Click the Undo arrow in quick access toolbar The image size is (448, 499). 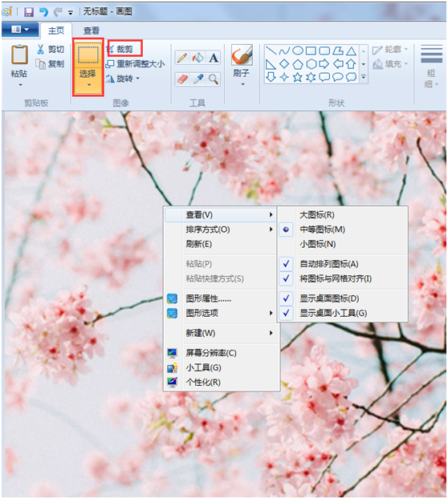click(43, 12)
